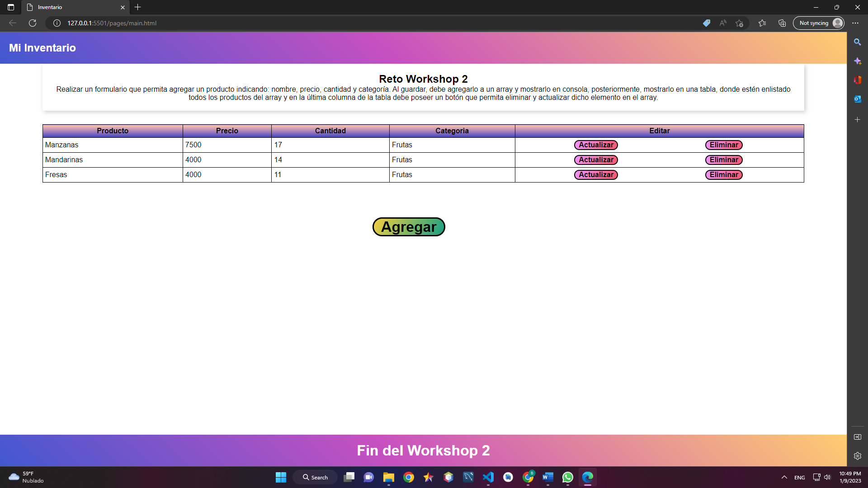This screenshot has height=488, width=868.
Task: Open the ENG language switcher
Action: tap(800, 477)
